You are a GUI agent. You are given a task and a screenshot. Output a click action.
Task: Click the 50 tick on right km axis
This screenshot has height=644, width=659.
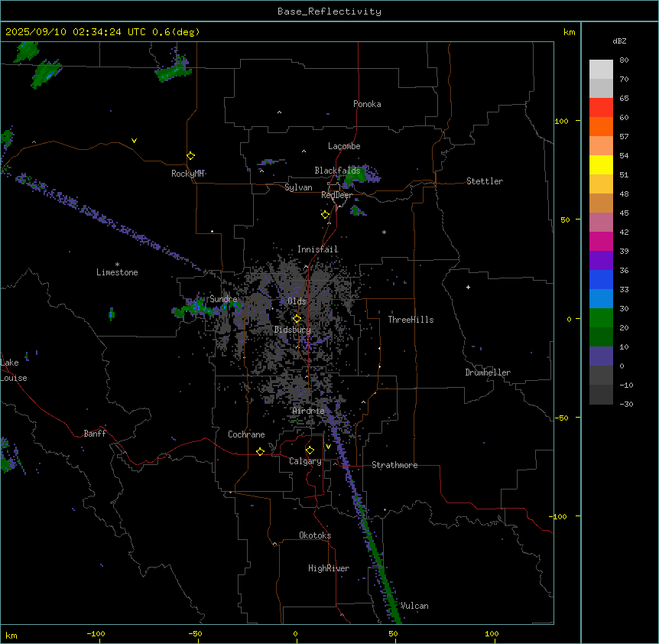tap(565, 220)
